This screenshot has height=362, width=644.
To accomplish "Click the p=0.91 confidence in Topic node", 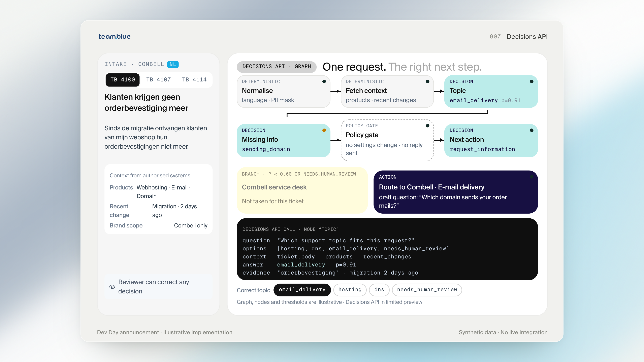I will pyautogui.click(x=511, y=100).
